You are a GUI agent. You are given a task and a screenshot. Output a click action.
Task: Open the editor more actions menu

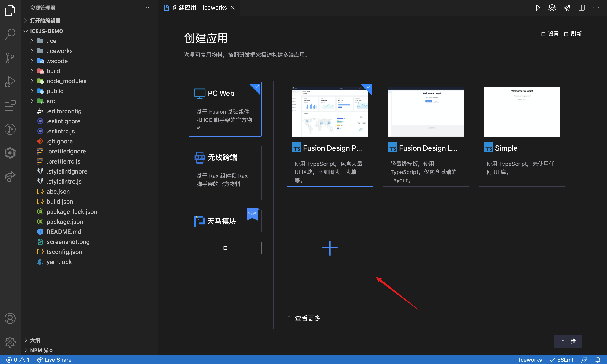[596, 8]
